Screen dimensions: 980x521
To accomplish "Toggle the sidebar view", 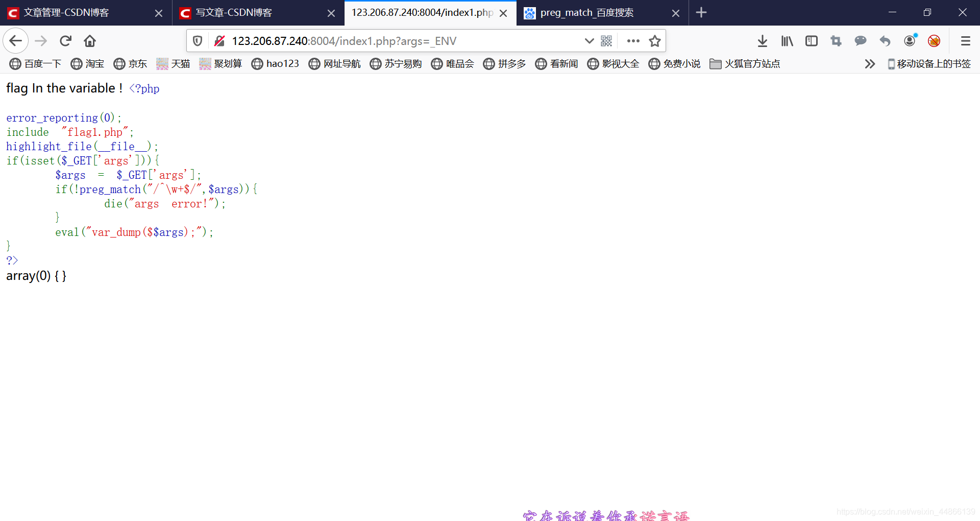I will tap(812, 41).
